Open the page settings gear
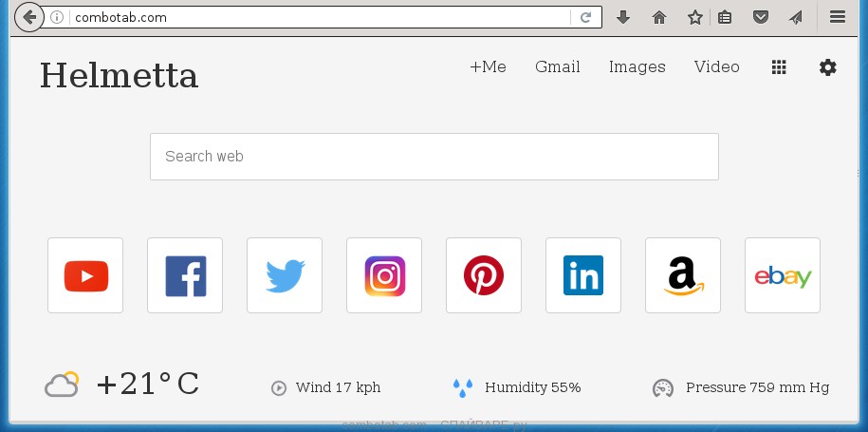 [x=828, y=67]
